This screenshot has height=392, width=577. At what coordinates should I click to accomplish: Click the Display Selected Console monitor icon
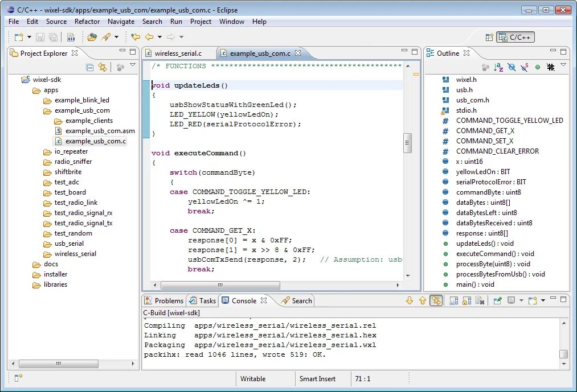511,301
